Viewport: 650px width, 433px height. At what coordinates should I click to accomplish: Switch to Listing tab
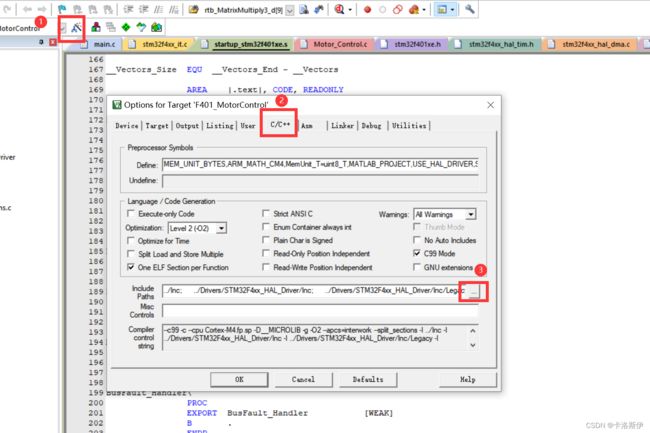220,126
